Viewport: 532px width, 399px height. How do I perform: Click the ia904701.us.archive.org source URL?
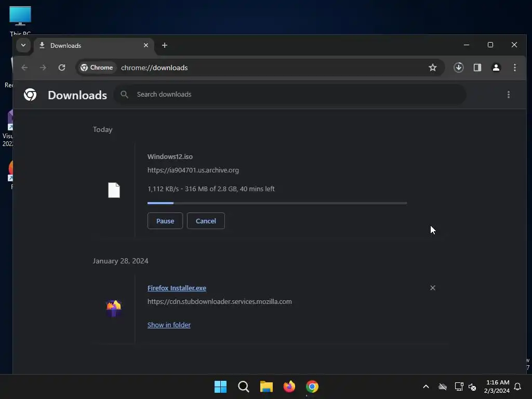[193, 170]
